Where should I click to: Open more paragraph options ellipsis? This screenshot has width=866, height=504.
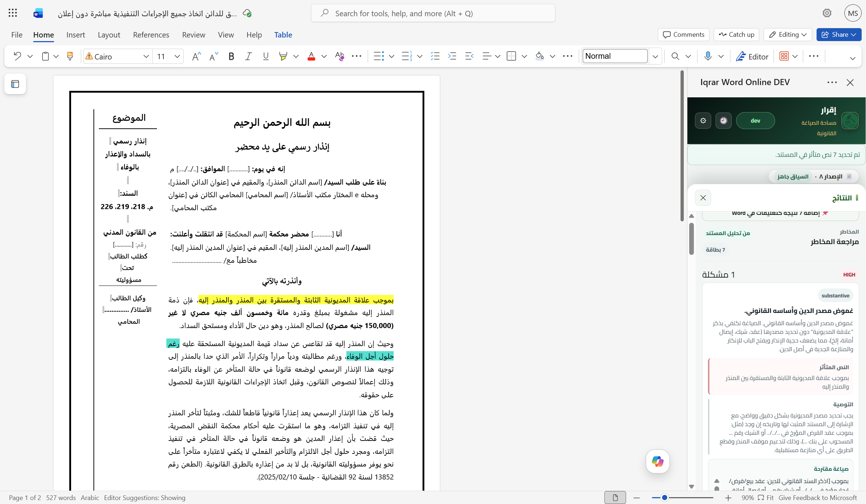[568, 56]
